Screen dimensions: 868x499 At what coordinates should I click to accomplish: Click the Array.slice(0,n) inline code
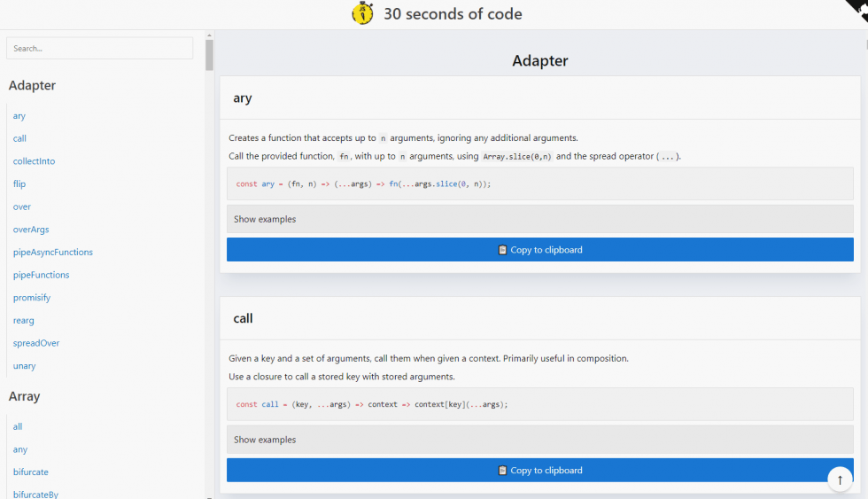point(517,157)
